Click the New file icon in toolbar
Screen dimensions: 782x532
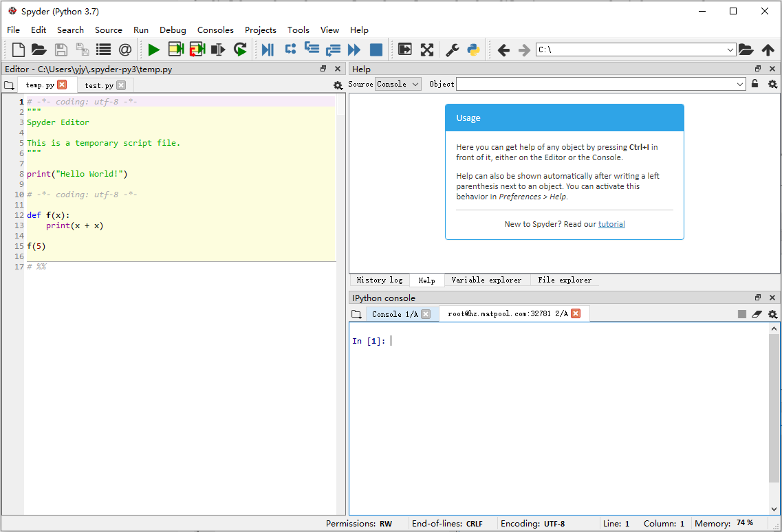point(19,49)
